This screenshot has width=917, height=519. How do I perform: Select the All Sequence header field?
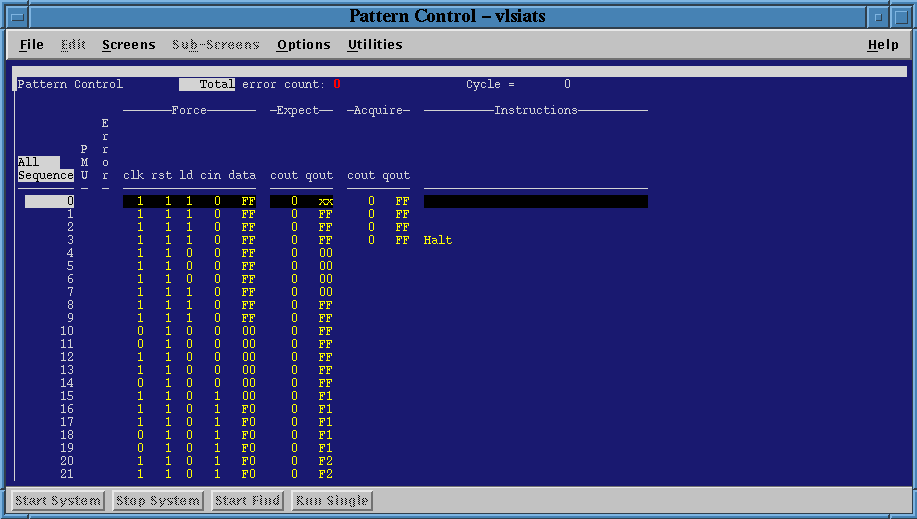(x=46, y=169)
